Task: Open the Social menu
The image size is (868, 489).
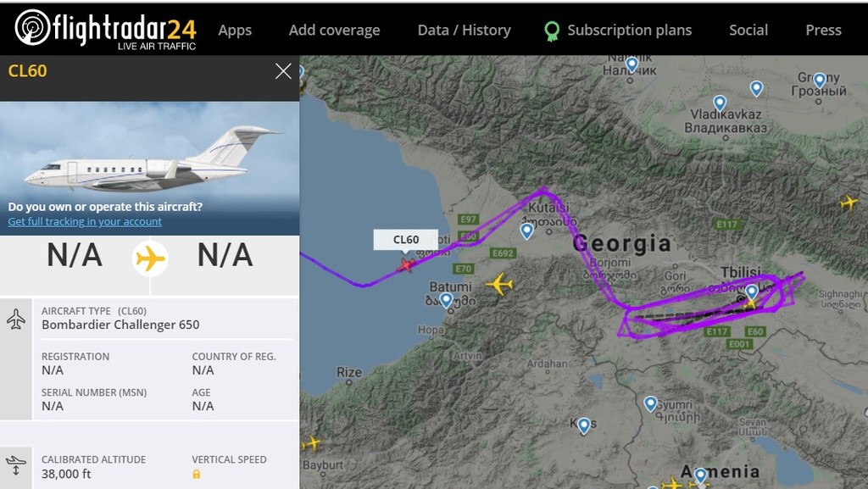Action: pos(748,31)
